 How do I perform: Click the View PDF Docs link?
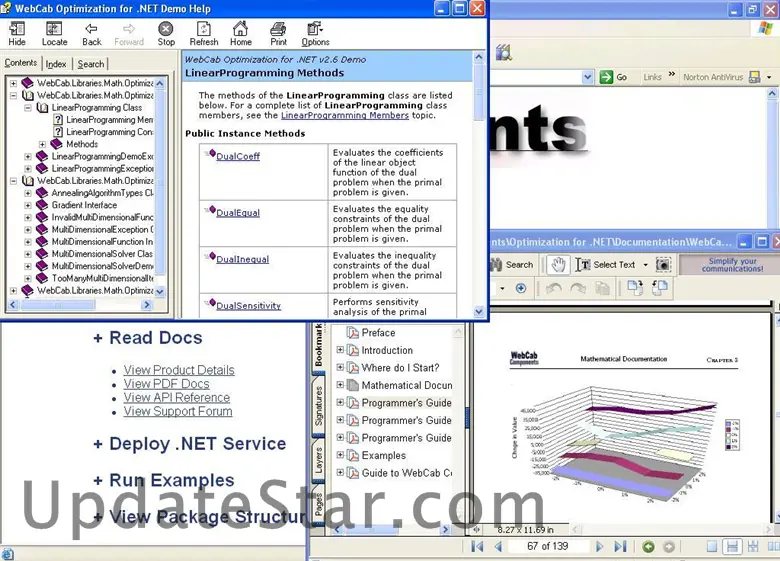pyautogui.click(x=167, y=384)
